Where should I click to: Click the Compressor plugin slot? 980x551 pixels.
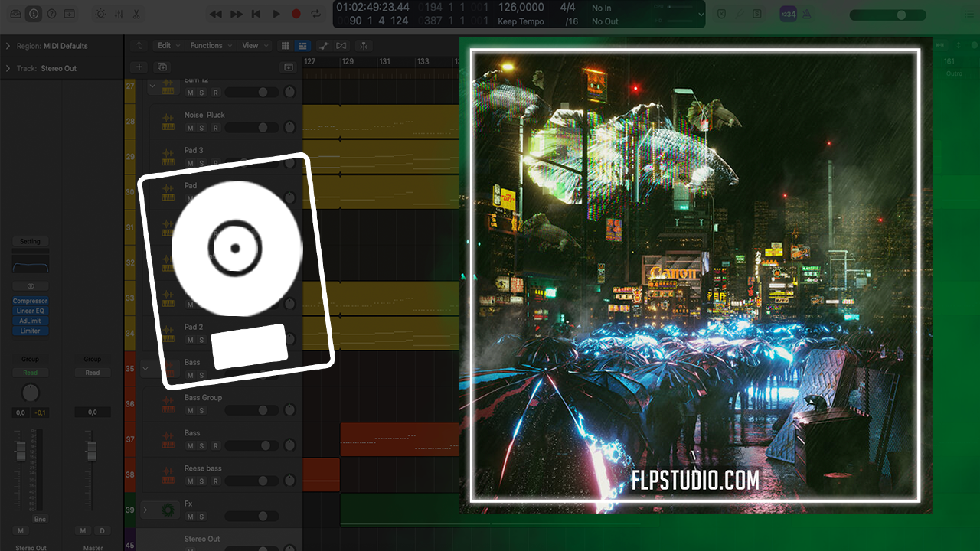pyautogui.click(x=30, y=301)
